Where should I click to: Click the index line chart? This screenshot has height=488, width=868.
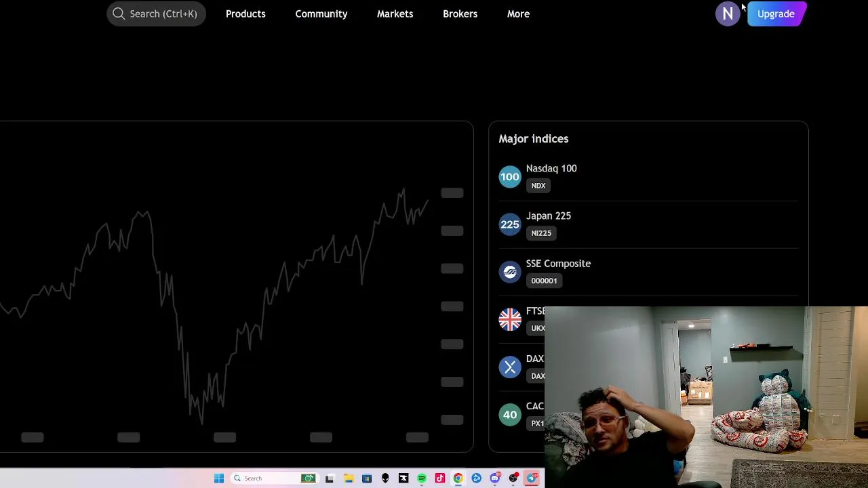point(214,305)
